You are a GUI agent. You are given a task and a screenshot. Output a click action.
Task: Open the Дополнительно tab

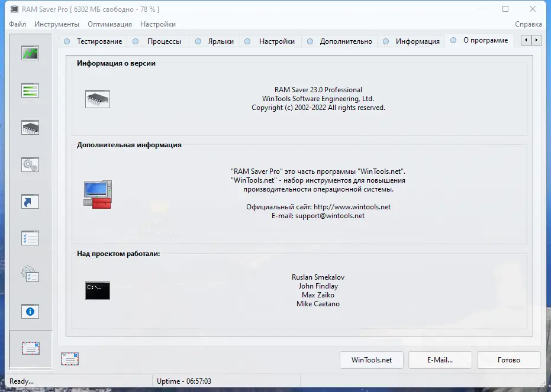point(340,41)
